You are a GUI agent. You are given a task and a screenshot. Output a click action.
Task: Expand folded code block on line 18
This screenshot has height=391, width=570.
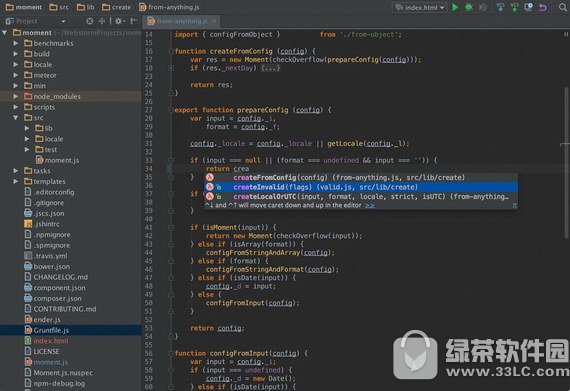click(x=171, y=68)
